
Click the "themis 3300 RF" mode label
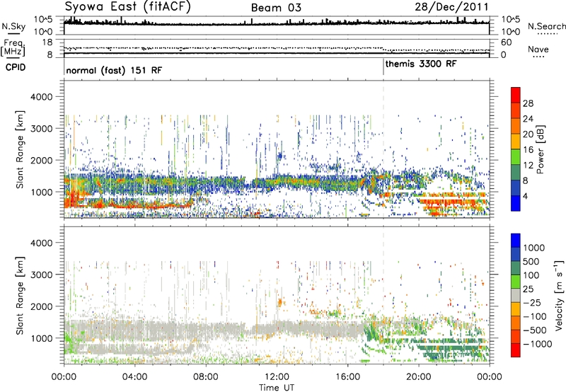[421, 64]
